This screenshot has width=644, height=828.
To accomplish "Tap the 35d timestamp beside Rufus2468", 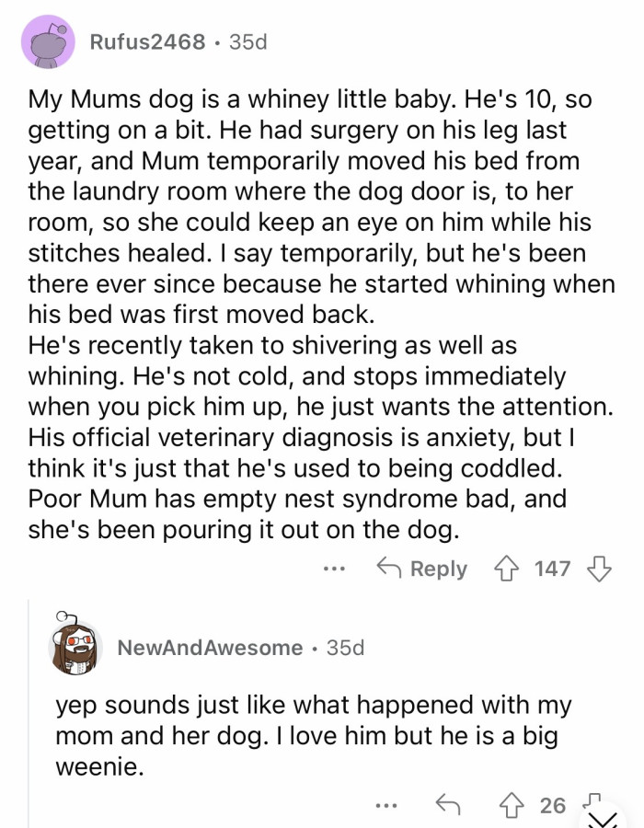I will point(247,42).
